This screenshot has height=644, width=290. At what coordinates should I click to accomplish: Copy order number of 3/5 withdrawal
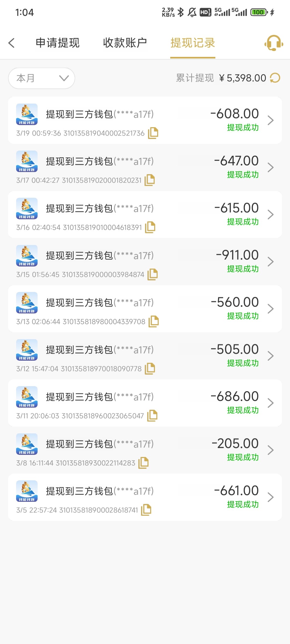click(146, 510)
